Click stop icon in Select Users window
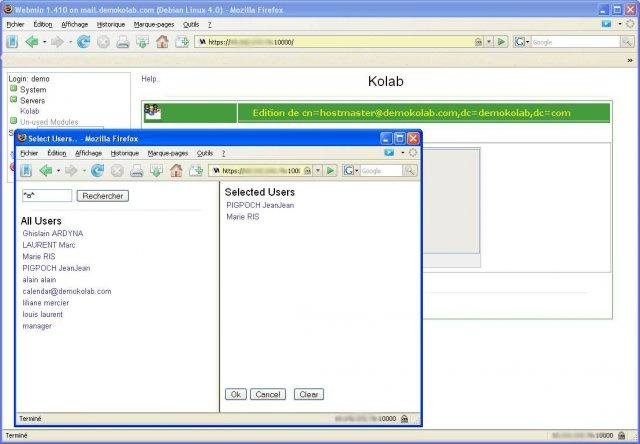The image size is (640, 444). click(x=117, y=171)
